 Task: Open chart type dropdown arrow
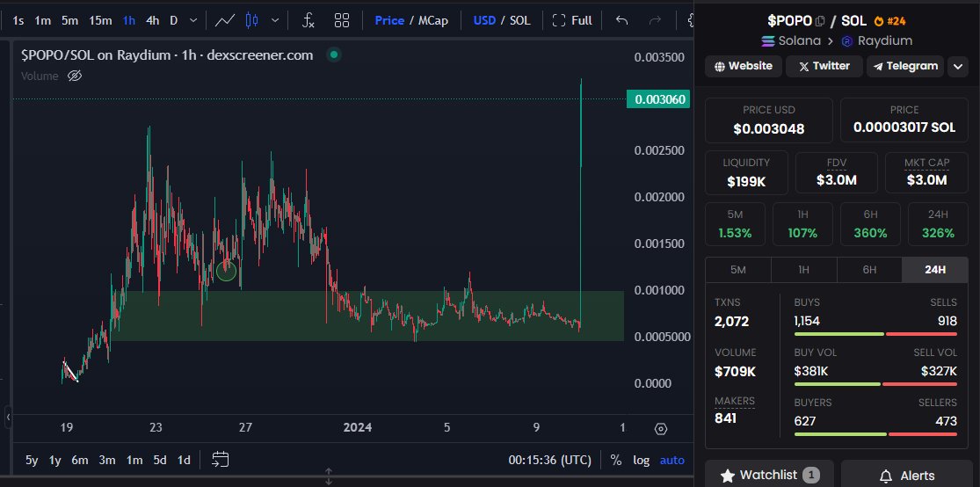tap(275, 20)
